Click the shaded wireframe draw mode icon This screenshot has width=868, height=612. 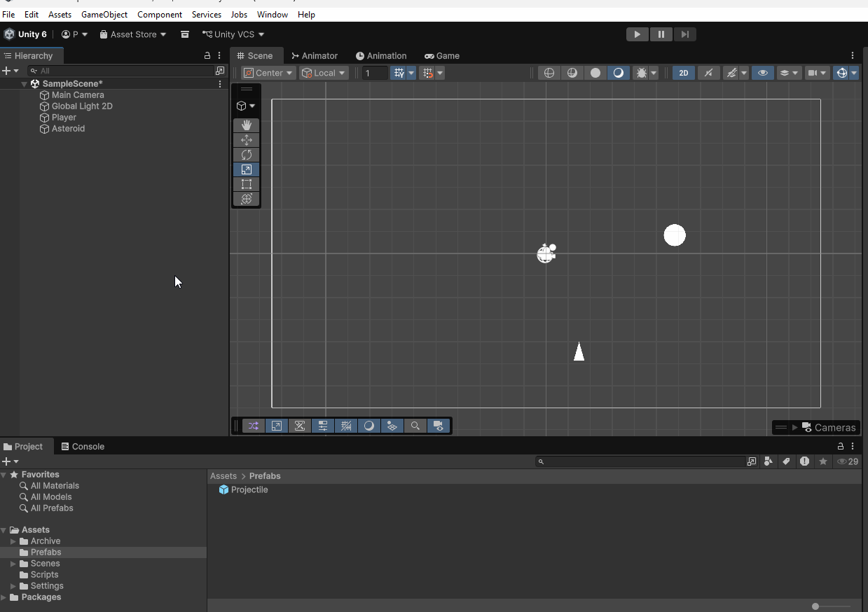(572, 73)
